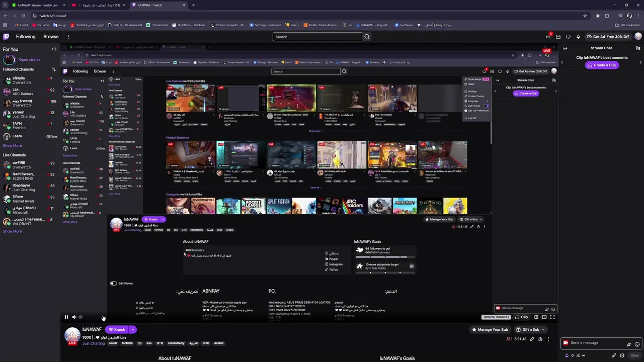Click the share stream icon
The height and width of the screenshot is (362, 644).
click(x=540, y=339)
